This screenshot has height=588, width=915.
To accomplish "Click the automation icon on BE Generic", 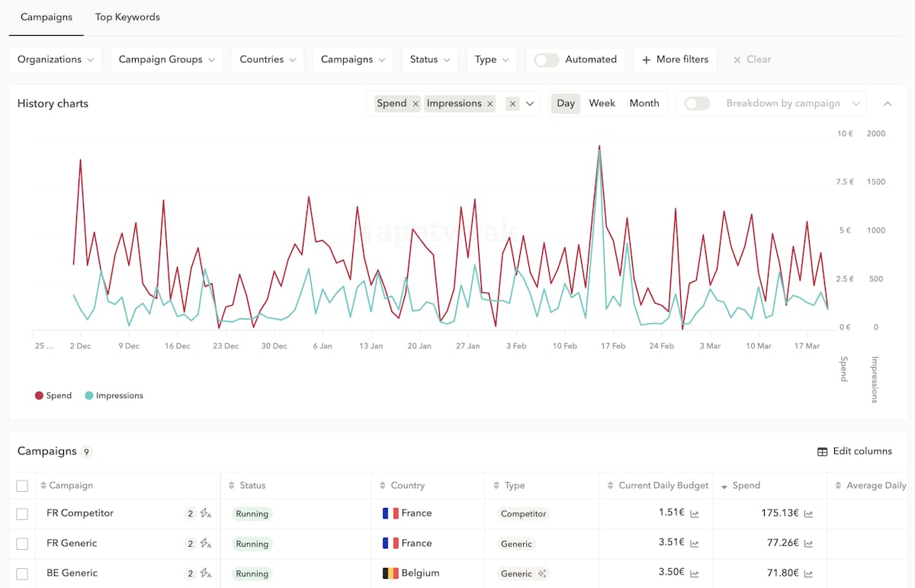I will coord(205,574).
